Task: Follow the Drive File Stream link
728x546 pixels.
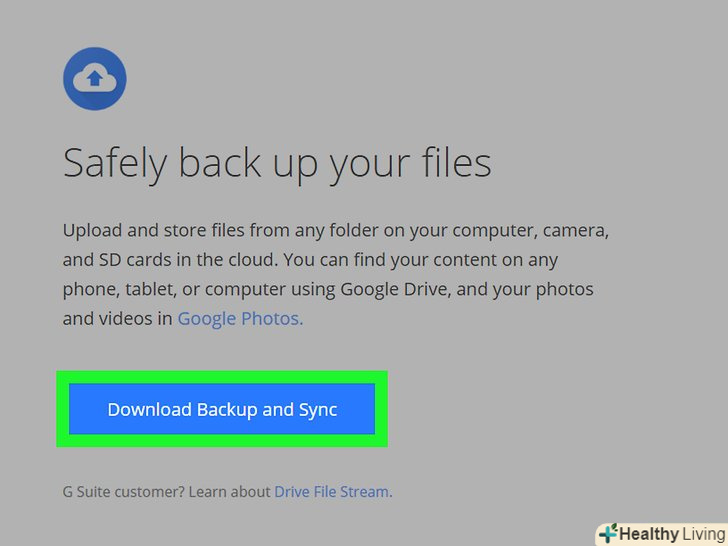Action: [332, 491]
